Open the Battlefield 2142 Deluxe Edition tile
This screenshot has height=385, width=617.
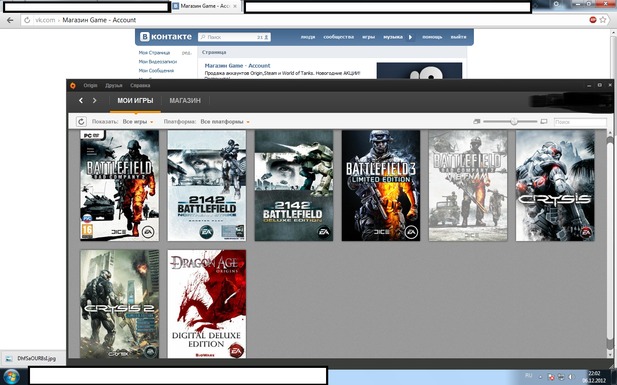point(294,185)
